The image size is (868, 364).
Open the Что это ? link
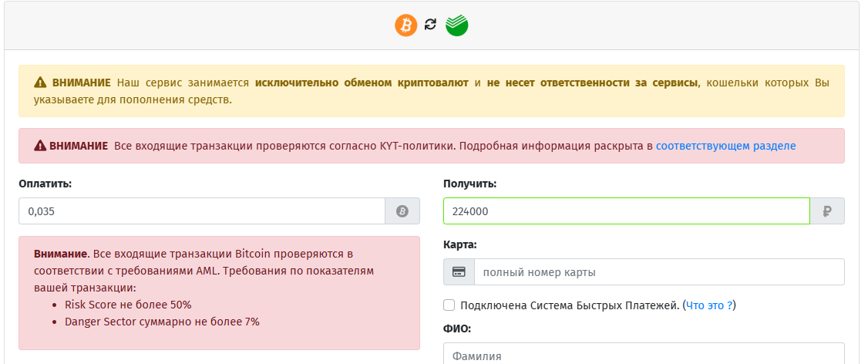[709, 305]
